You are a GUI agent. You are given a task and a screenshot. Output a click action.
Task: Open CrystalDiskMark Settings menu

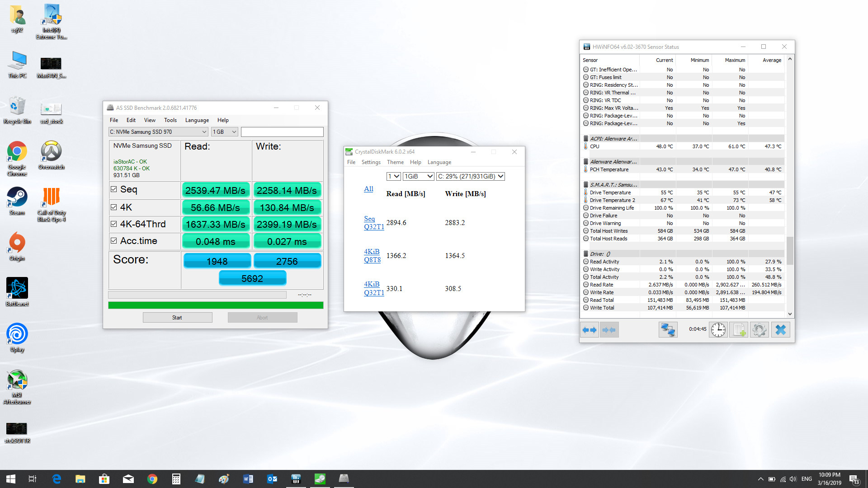click(x=371, y=162)
